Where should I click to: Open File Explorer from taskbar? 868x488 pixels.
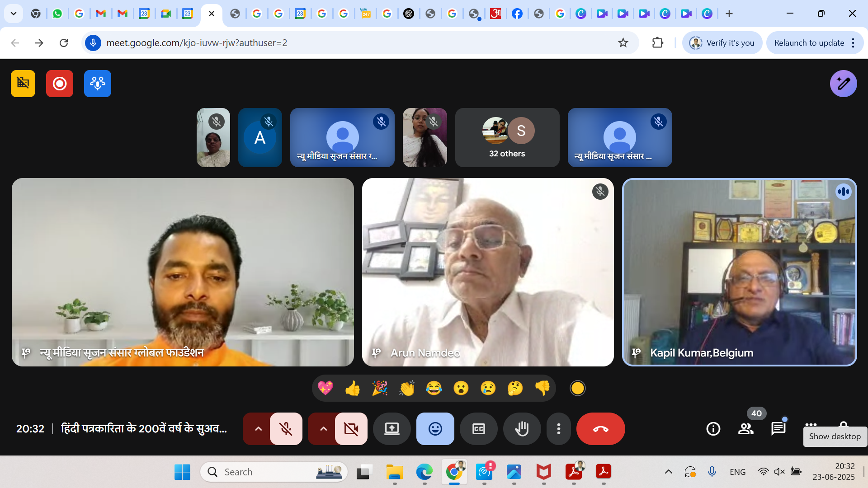pos(395,472)
